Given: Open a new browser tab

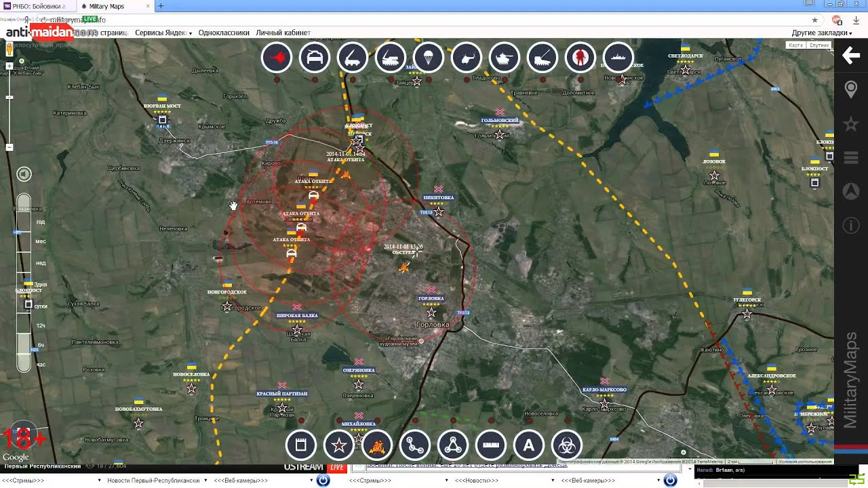Looking at the screenshot, I should pyautogui.click(x=161, y=6).
